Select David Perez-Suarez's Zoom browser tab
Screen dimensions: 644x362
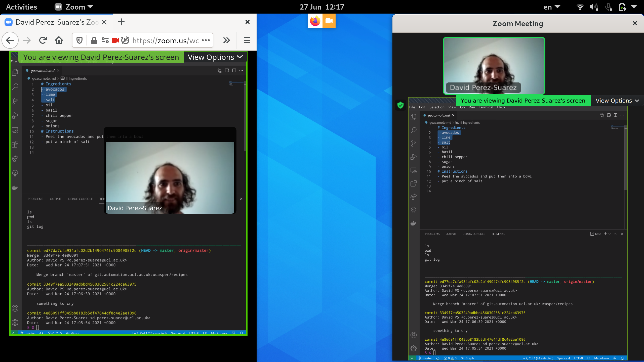(x=57, y=22)
